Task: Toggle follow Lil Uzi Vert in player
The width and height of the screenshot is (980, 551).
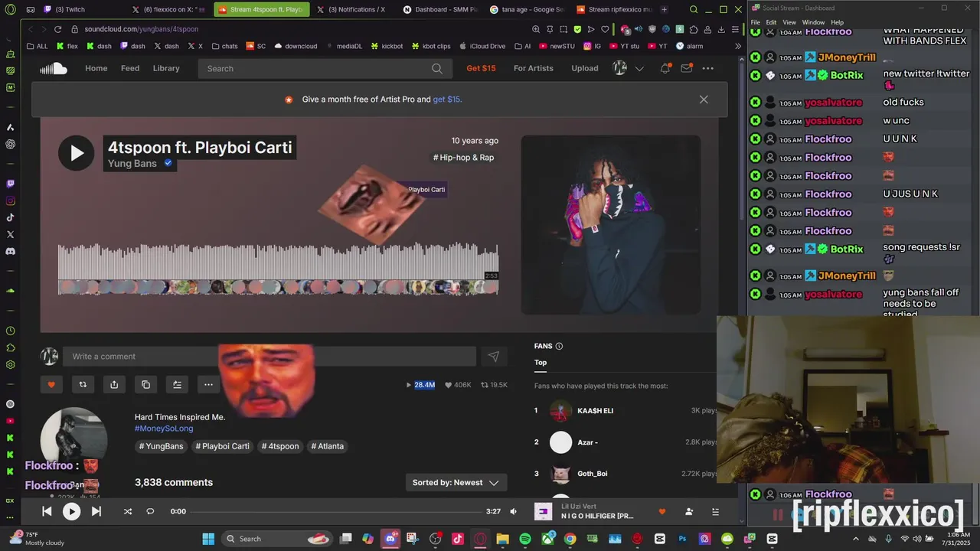Action: pyautogui.click(x=689, y=511)
